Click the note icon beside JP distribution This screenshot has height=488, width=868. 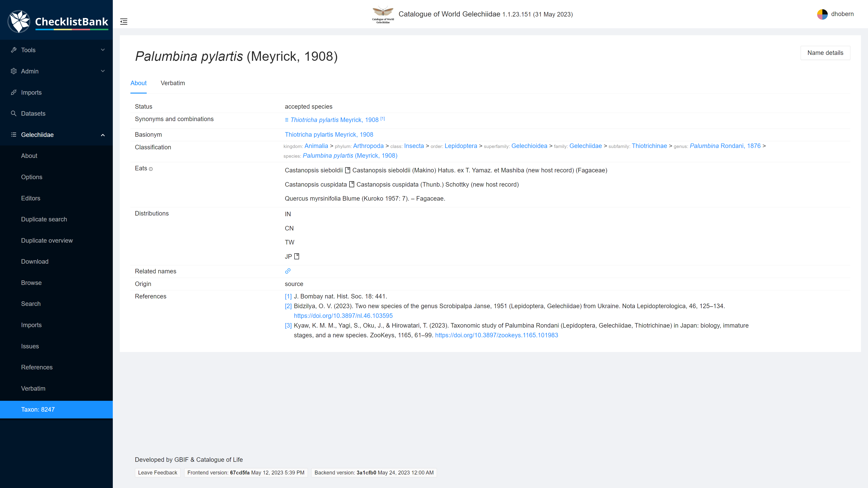point(297,256)
